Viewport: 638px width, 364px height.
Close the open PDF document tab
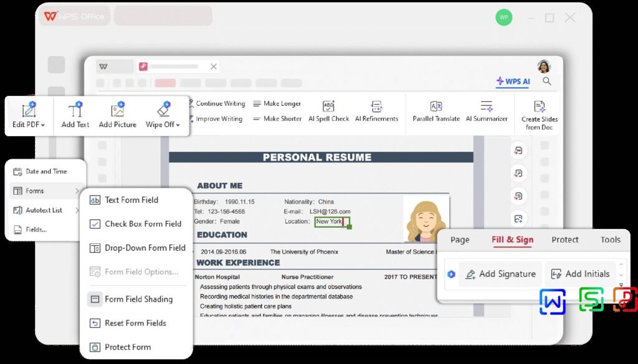pyautogui.click(x=214, y=67)
